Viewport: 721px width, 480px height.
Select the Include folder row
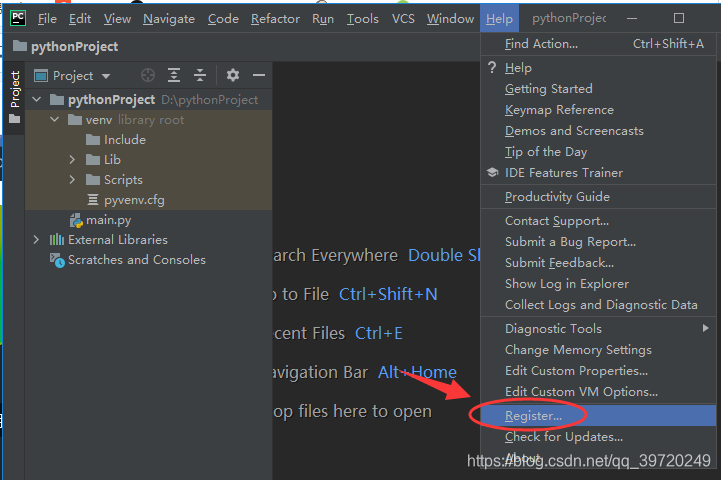tap(149, 140)
